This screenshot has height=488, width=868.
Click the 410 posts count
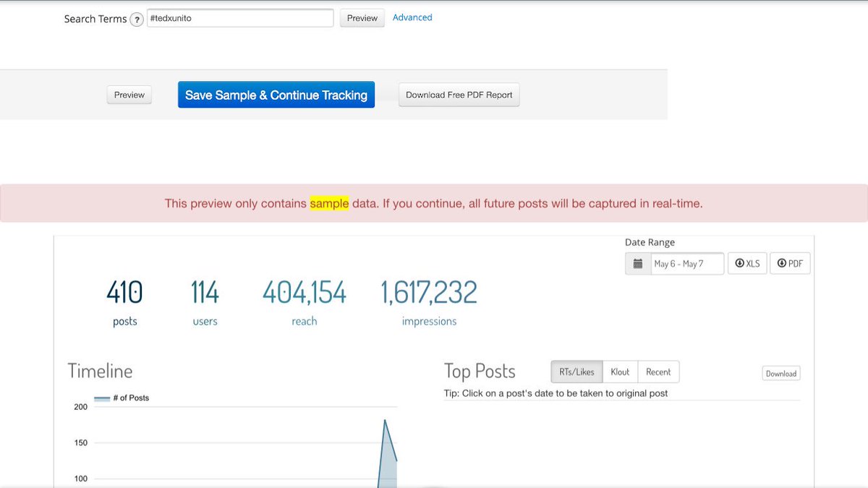coord(124,293)
